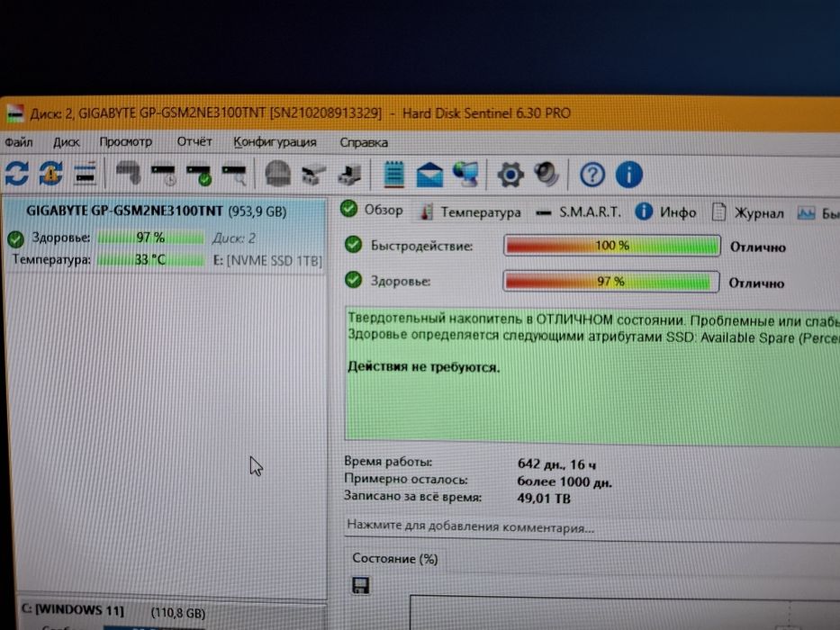Click the refresh icon with warning triangle
The width and height of the screenshot is (840, 630).
51,174
